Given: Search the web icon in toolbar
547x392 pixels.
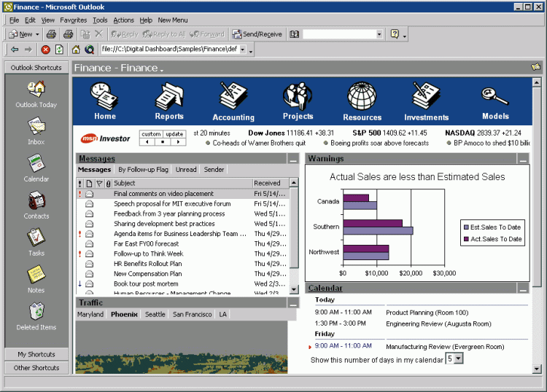Looking at the screenshot, I should point(90,50).
